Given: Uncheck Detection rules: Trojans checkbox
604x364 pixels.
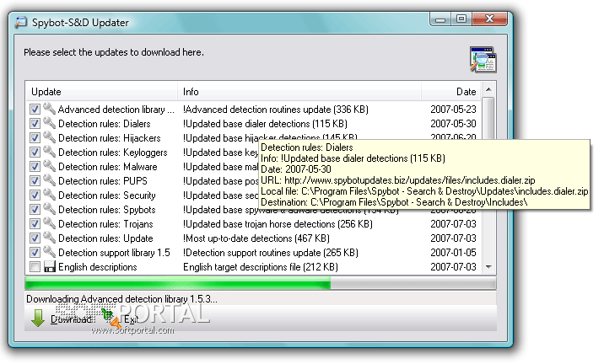Looking at the screenshot, I should tap(35, 223).
